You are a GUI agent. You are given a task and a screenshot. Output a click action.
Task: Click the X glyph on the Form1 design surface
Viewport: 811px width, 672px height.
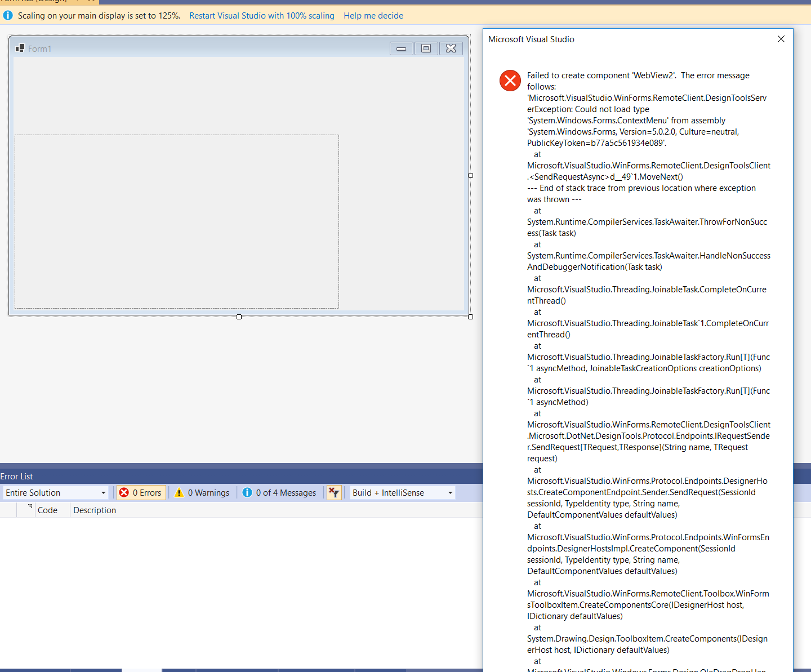click(x=451, y=48)
